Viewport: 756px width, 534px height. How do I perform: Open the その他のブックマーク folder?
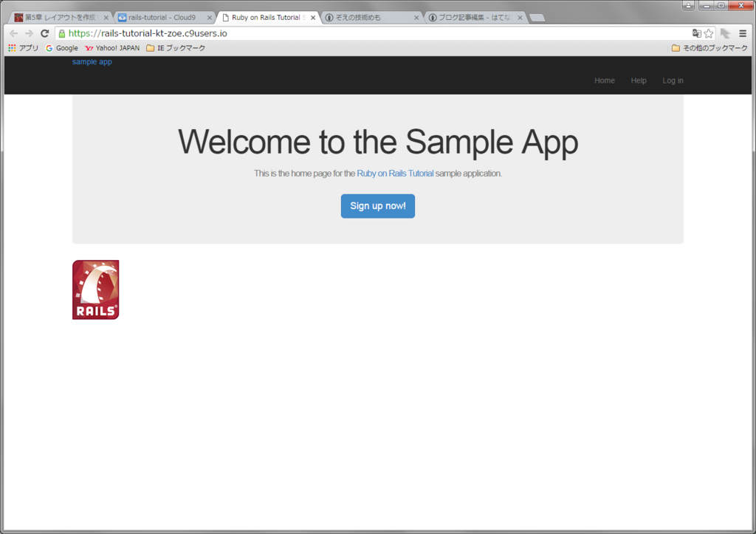click(x=709, y=48)
